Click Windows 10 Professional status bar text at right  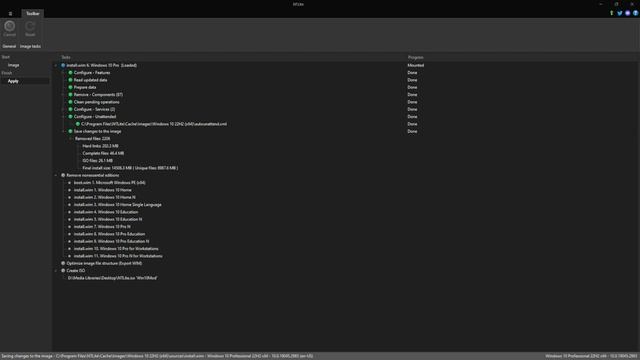591,356
